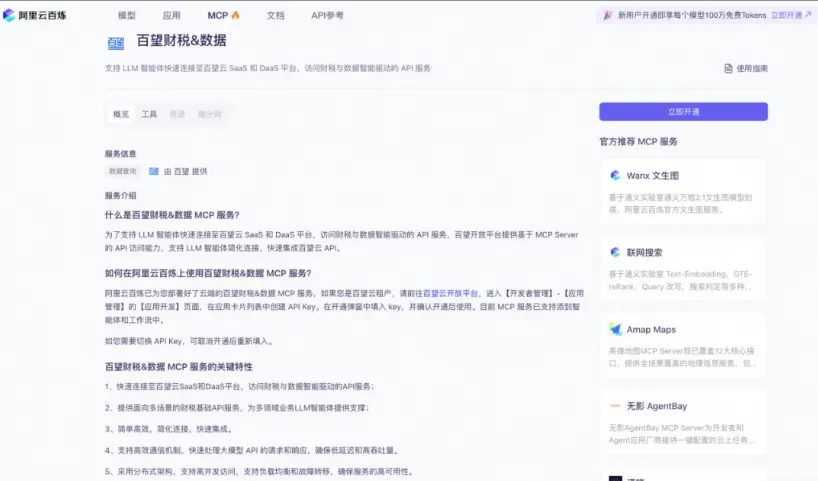Click the 百望财税&数据 page title
The height and width of the screenshot is (481, 818).
click(182, 41)
